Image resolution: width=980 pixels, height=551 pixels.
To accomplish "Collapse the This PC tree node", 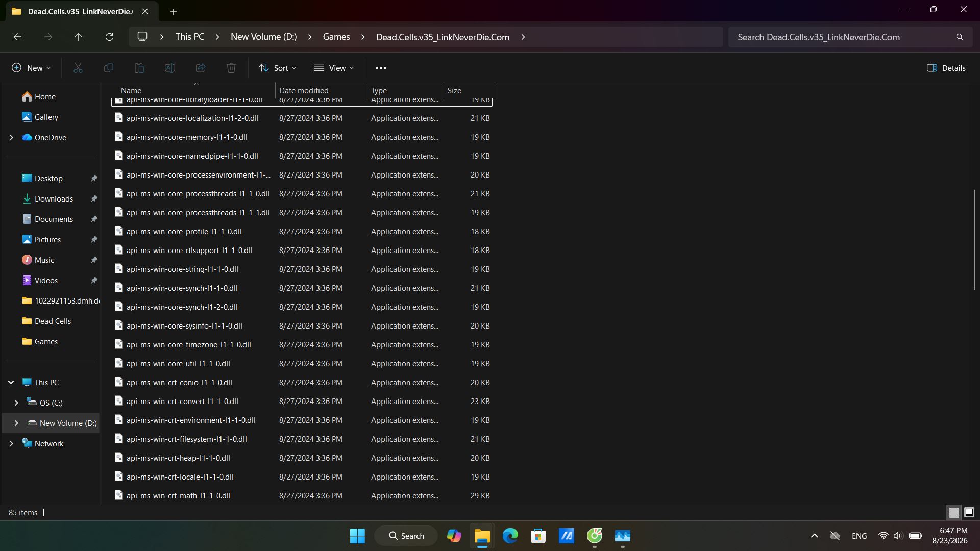I will pyautogui.click(x=11, y=382).
